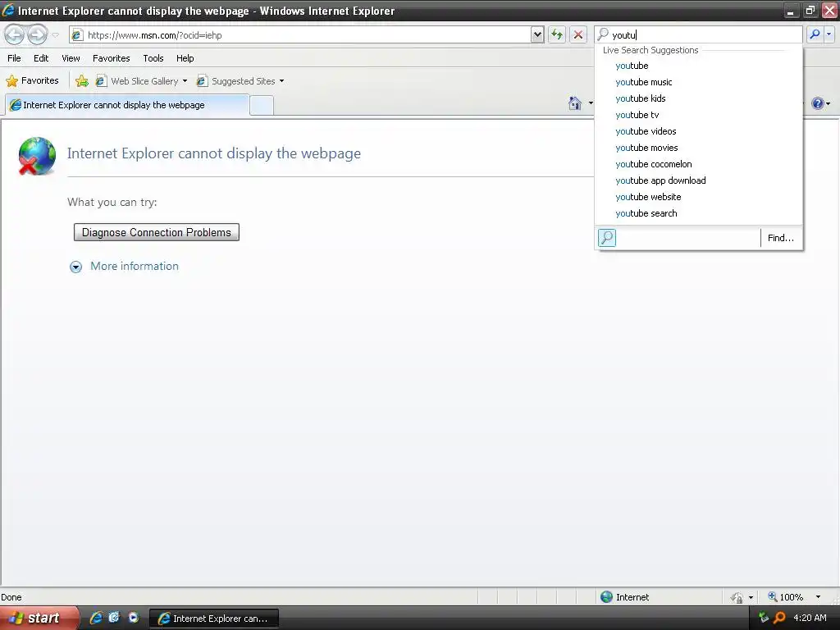Click the Refresh page icon

click(x=557, y=34)
